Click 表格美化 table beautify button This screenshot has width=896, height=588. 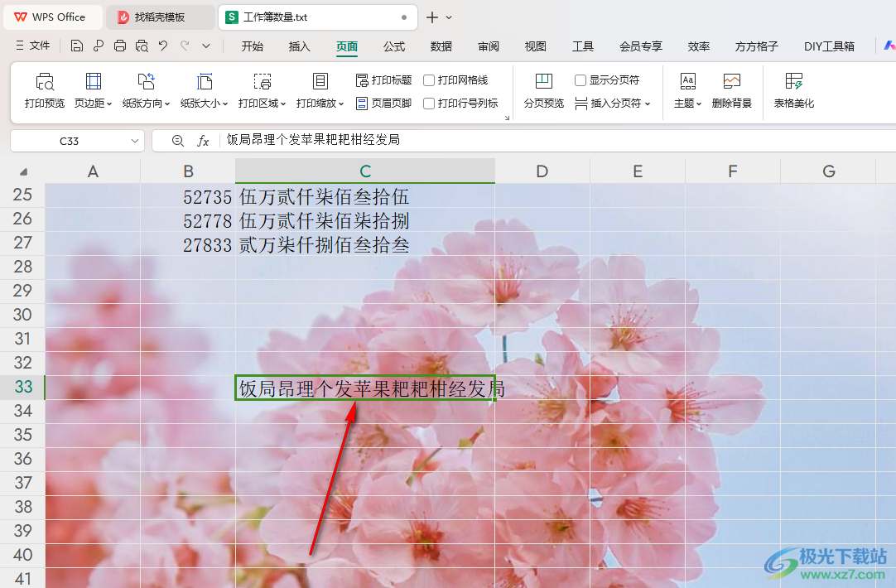click(793, 91)
